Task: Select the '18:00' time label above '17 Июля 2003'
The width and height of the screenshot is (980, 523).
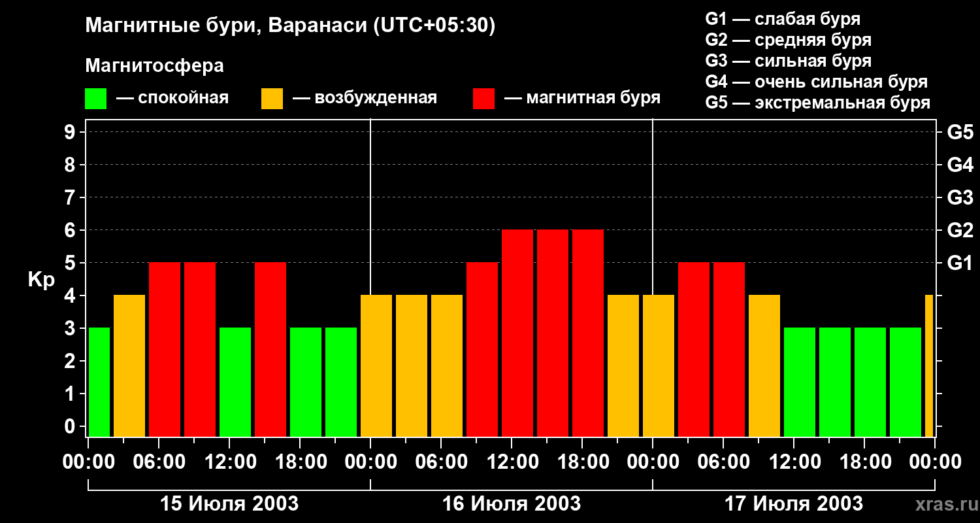Action: point(864,462)
